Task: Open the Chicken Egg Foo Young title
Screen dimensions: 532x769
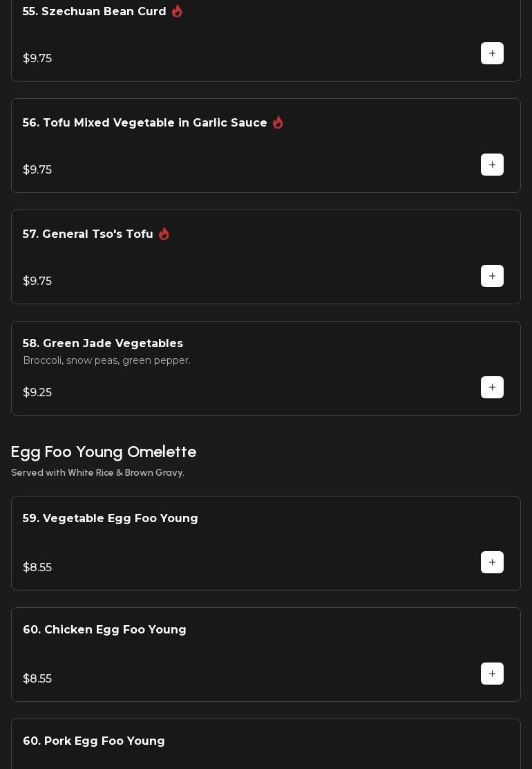Action: (x=104, y=630)
